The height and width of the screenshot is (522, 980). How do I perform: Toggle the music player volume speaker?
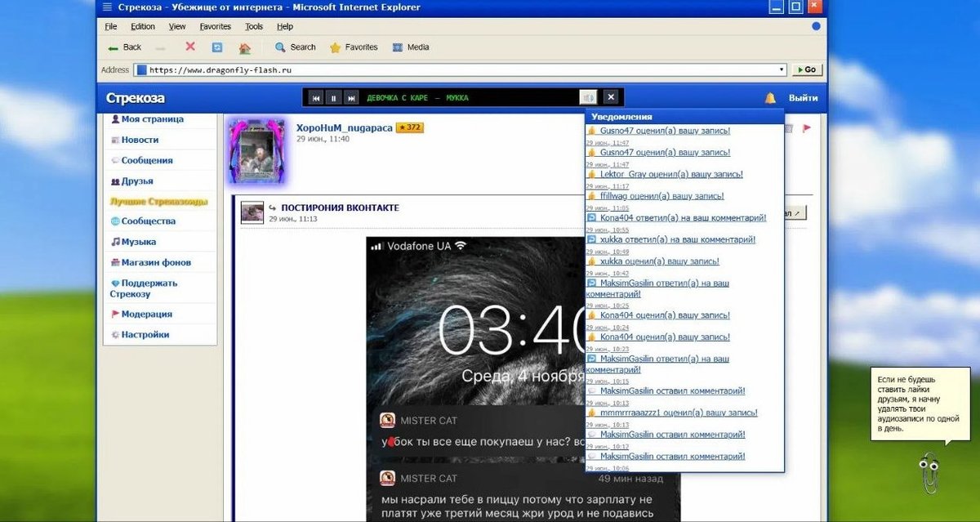point(588,97)
